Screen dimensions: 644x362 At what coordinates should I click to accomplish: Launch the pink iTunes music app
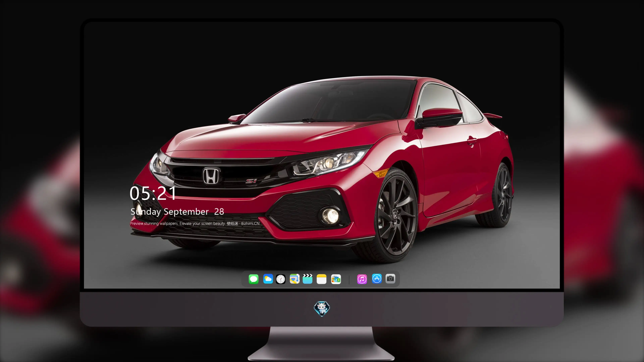[x=362, y=279]
